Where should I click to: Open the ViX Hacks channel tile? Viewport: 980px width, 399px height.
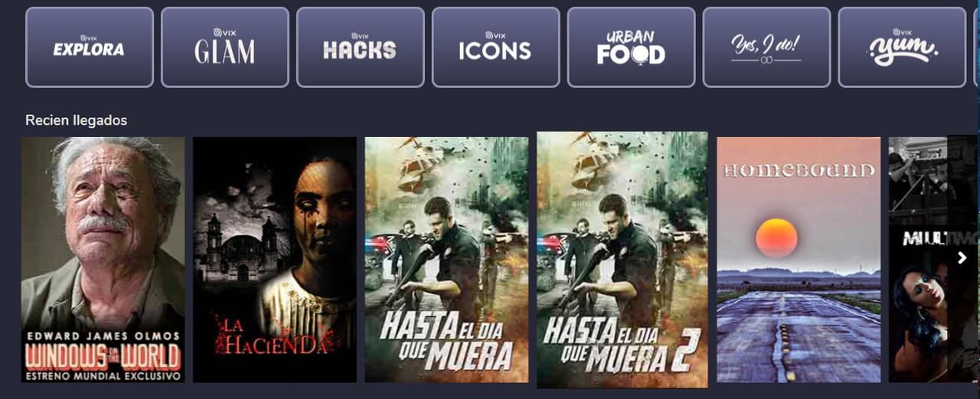click(x=361, y=47)
